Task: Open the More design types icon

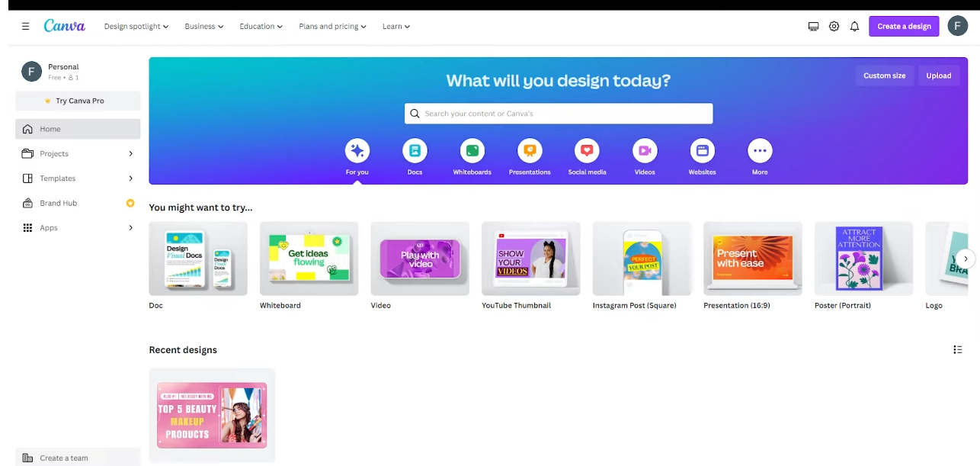Action: [759, 150]
